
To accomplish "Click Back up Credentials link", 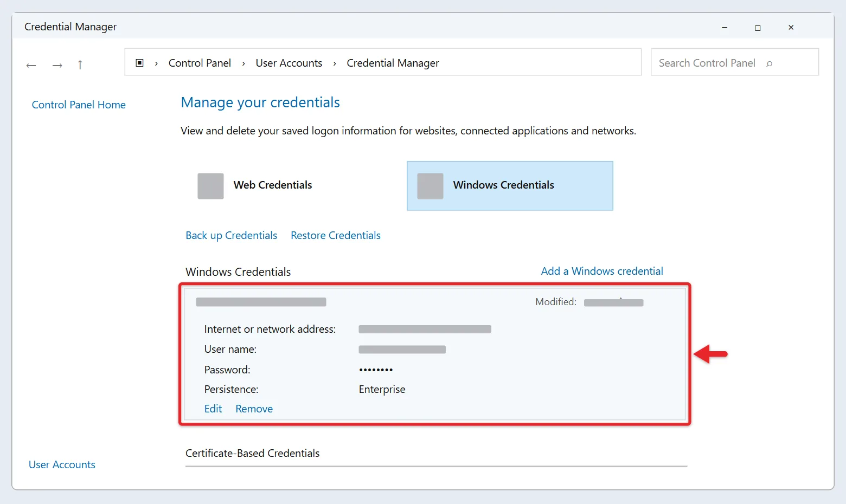I will [x=231, y=235].
